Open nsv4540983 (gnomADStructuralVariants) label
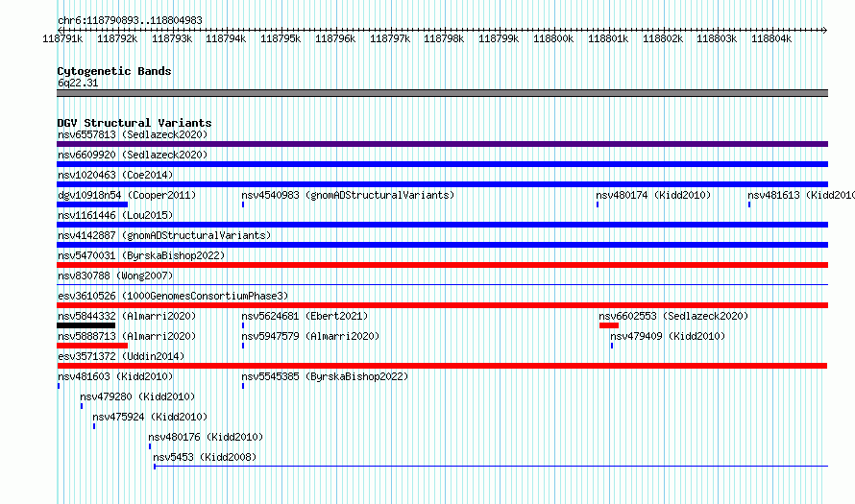The height and width of the screenshot is (504, 855). pos(348,195)
